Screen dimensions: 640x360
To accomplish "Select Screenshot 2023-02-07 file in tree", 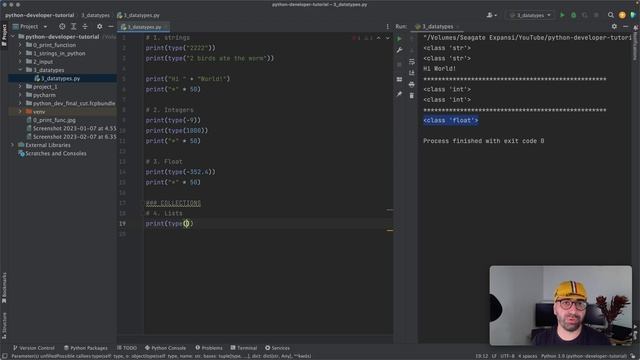I will click(71, 137).
